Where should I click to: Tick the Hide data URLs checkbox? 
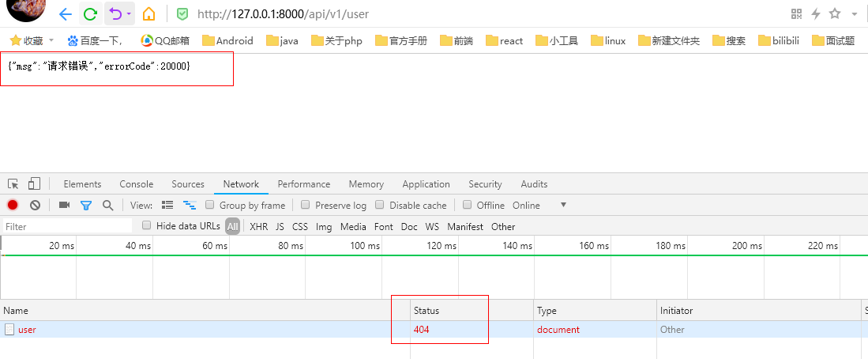coord(146,225)
